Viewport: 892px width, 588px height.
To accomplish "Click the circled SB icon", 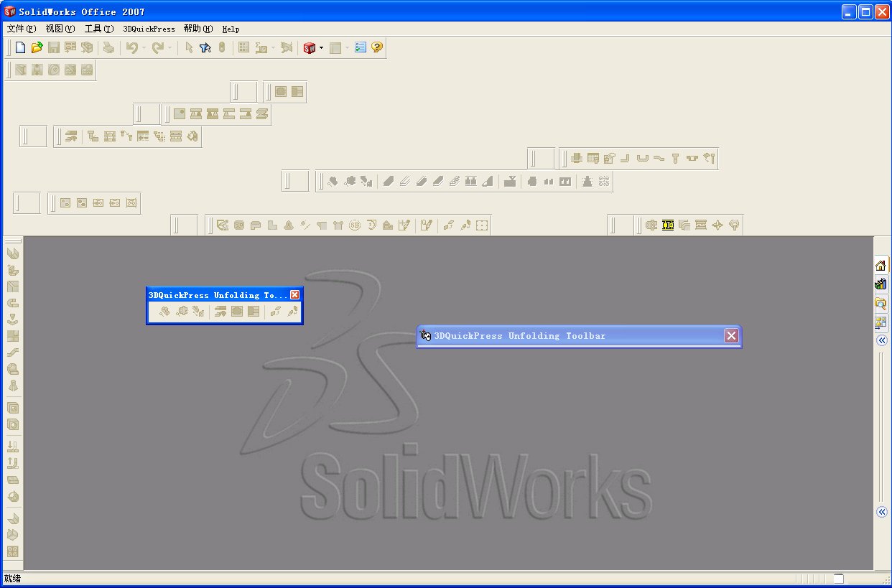I will (x=355, y=225).
